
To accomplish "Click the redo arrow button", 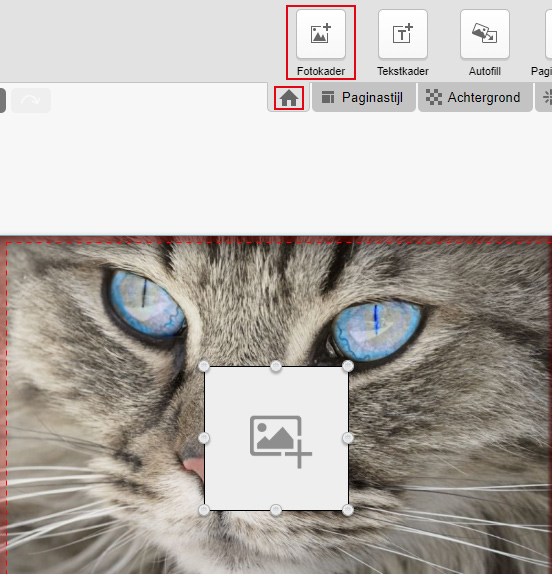I will (x=31, y=100).
